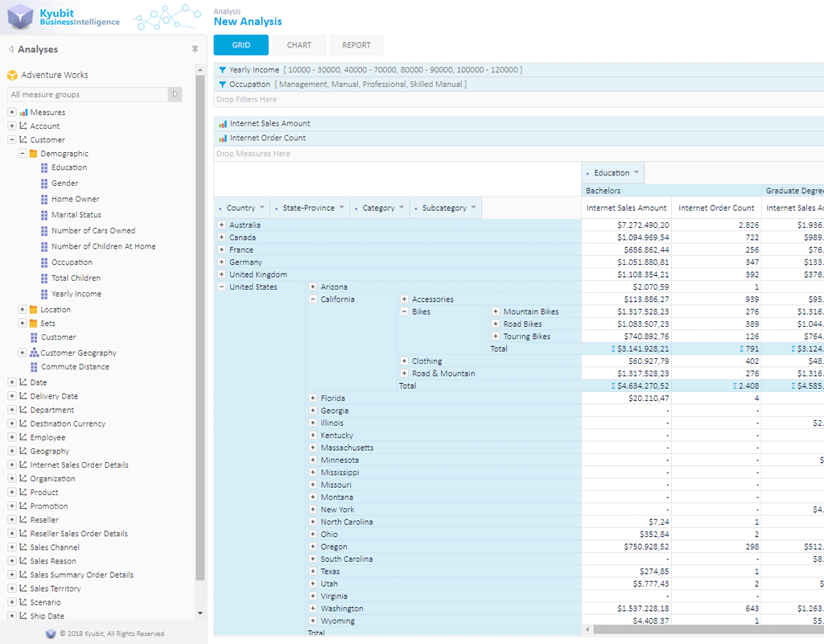Click the Education attribute grid icon
824x644 pixels.
pyautogui.click(x=44, y=167)
